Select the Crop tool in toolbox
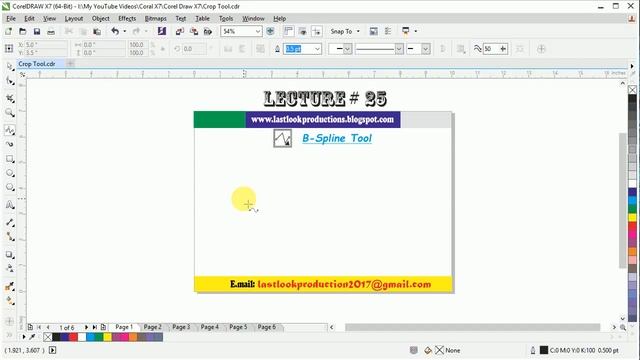This screenshot has width=640, height=360. click(10, 98)
